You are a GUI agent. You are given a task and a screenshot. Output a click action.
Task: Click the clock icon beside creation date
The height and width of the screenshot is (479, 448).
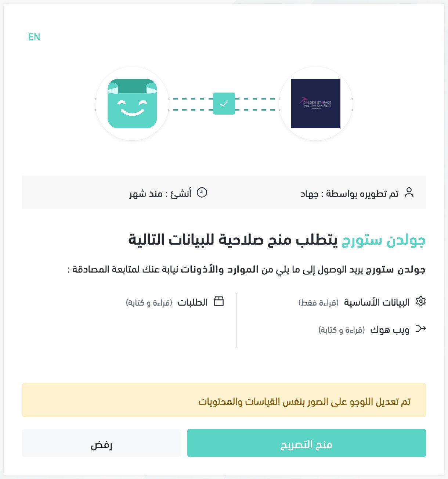pyautogui.click(x=202, y=192)
